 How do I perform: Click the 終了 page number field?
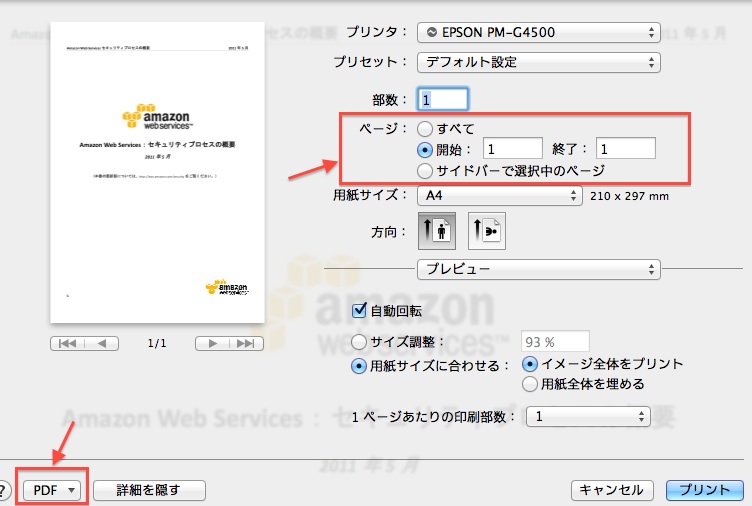coord(626,149)
